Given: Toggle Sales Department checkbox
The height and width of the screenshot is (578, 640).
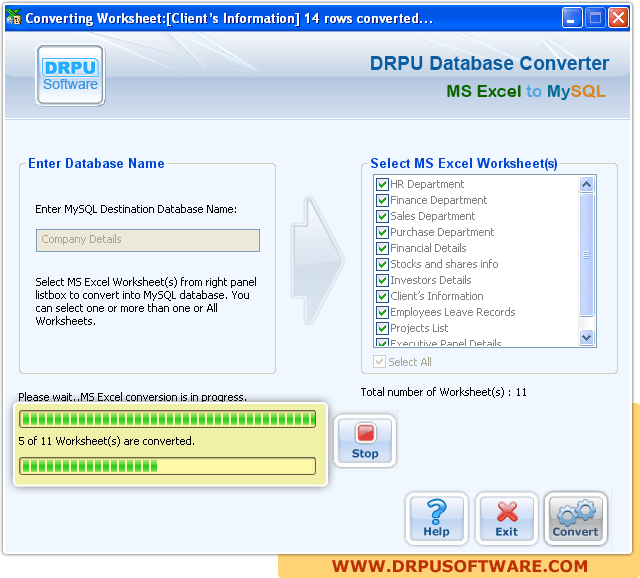Looking at the screenshot, I should 382,216.
